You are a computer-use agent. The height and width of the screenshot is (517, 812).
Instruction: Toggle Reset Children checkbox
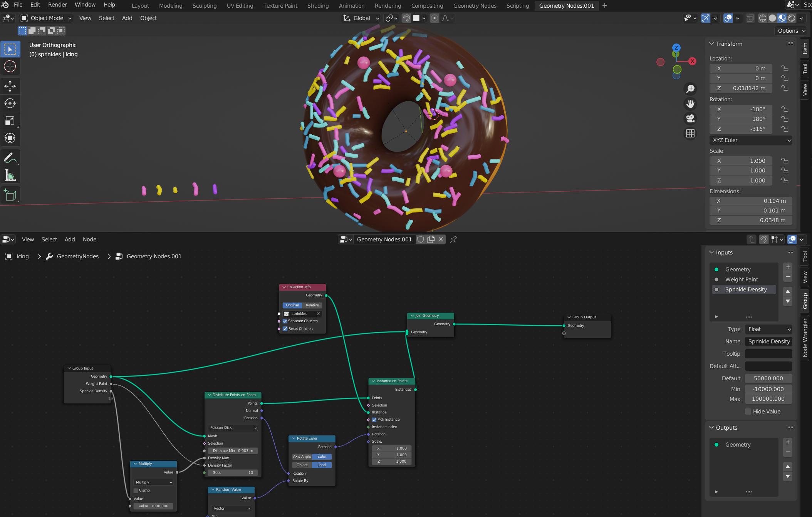pyautogui.click(x=285, y=329)
